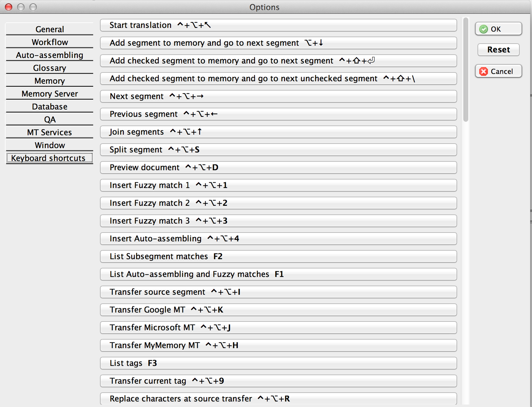
Task: Click the List Subsegment matches F2 row
Action: 278,256
